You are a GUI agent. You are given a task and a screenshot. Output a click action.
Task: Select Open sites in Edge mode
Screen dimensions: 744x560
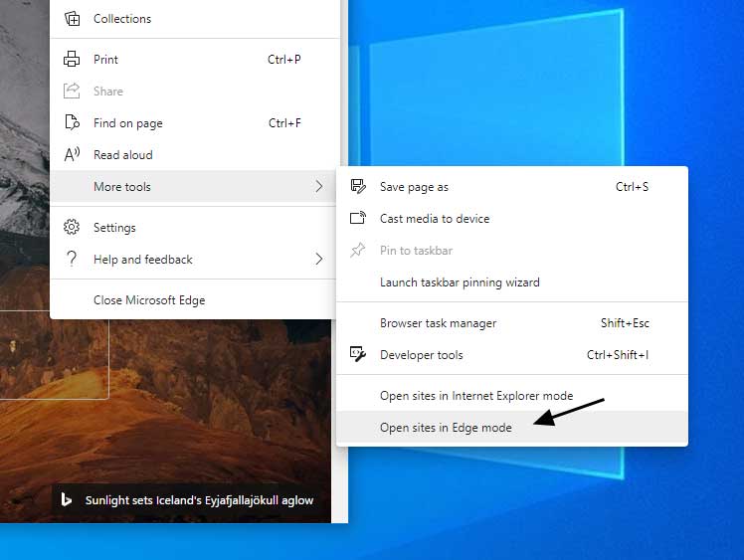(x=512, y=427)
